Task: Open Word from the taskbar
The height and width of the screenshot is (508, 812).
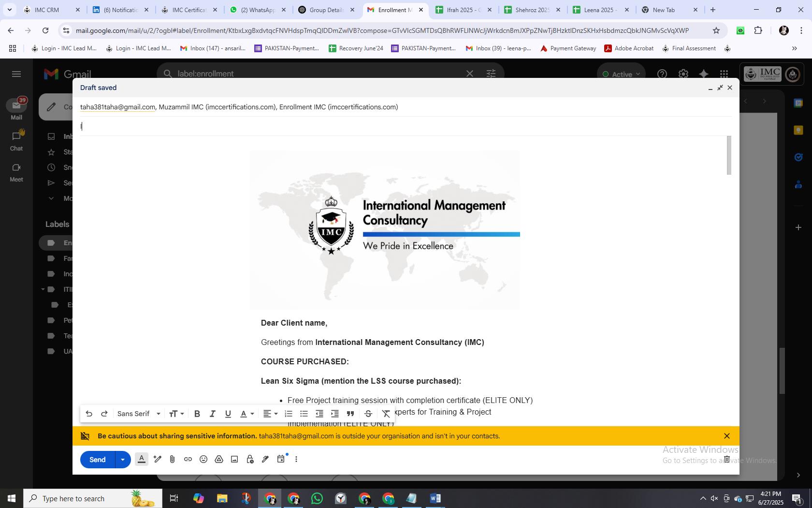Action: [435, 498]
